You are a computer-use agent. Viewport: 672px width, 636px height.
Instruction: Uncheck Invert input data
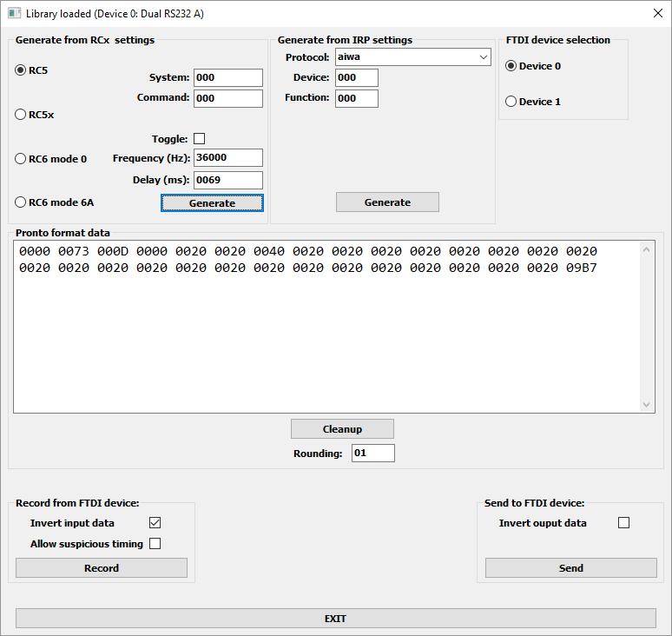click(x=155, y=523)
